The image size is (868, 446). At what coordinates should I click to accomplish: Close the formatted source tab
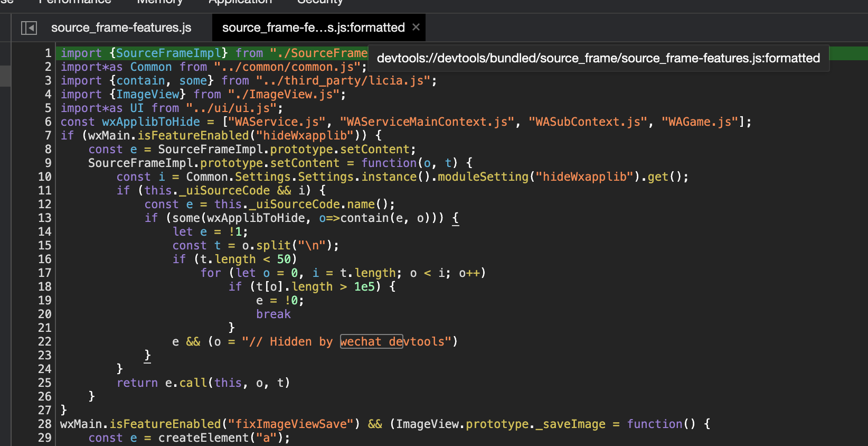[416, 27]
